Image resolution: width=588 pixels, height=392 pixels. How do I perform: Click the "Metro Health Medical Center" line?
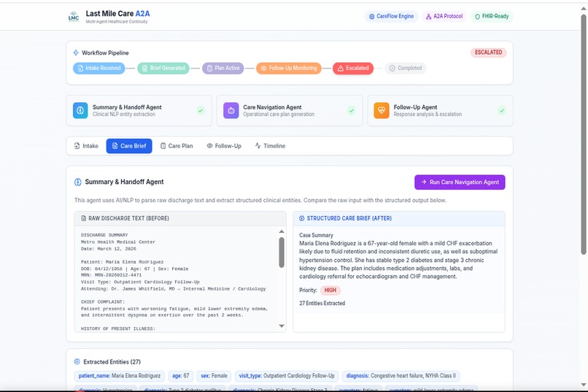click(x=118, y=242)
